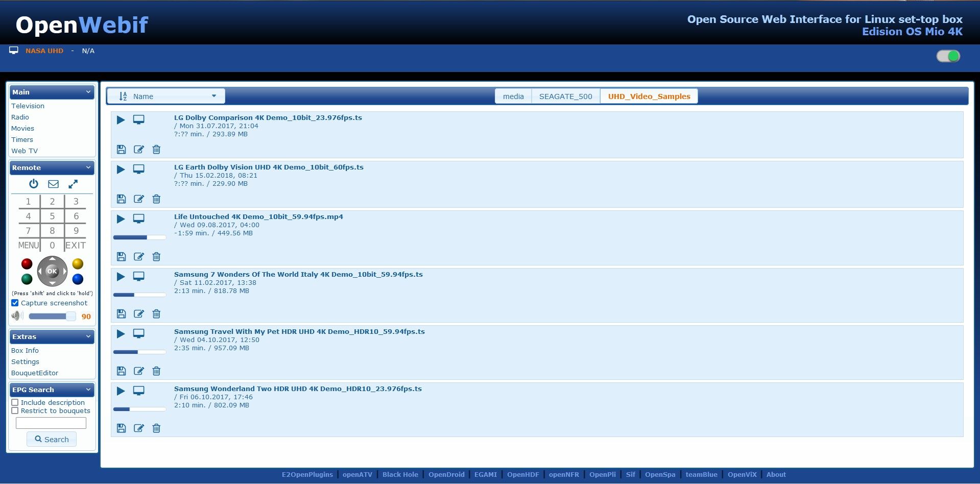
Task: Open Television in Main menu
Action: tap(28, 106)
